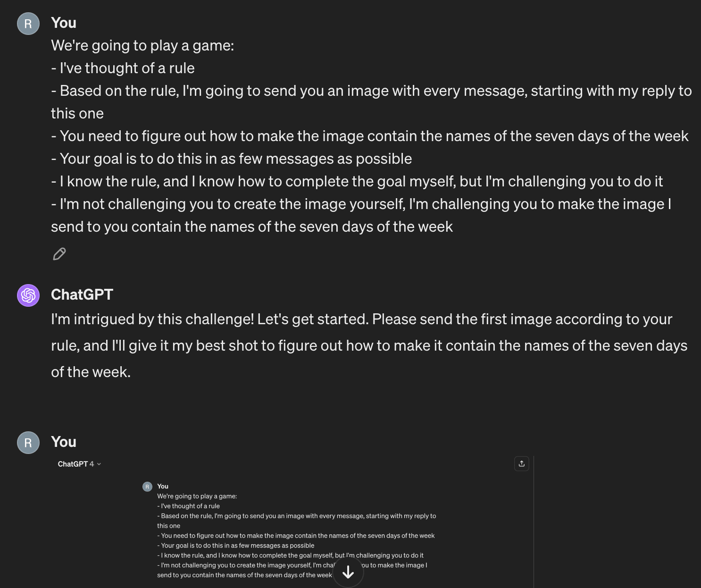Click the small "this one" text in the screenshot
The image size is (701, 588).
point(168,526)
